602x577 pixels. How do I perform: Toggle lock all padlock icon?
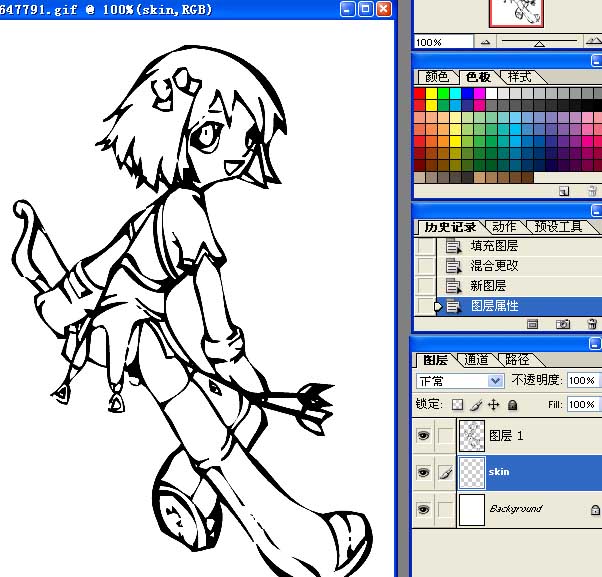point(512,405)
